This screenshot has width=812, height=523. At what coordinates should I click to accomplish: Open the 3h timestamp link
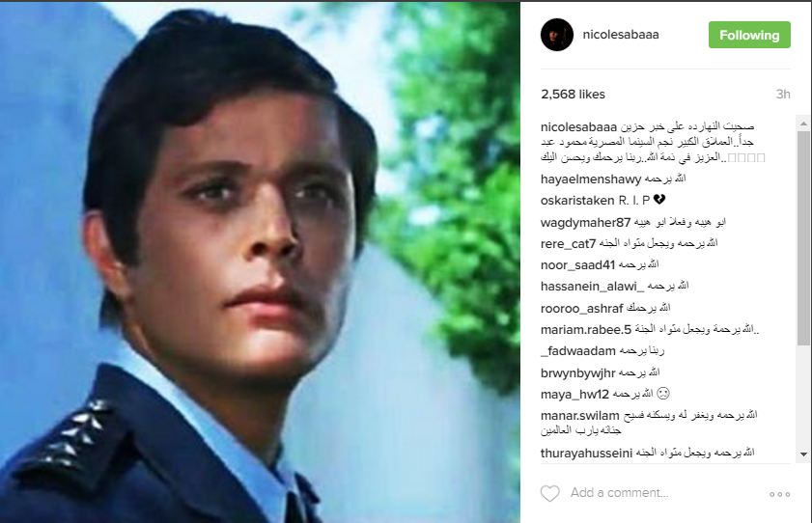tap(782, 95)
